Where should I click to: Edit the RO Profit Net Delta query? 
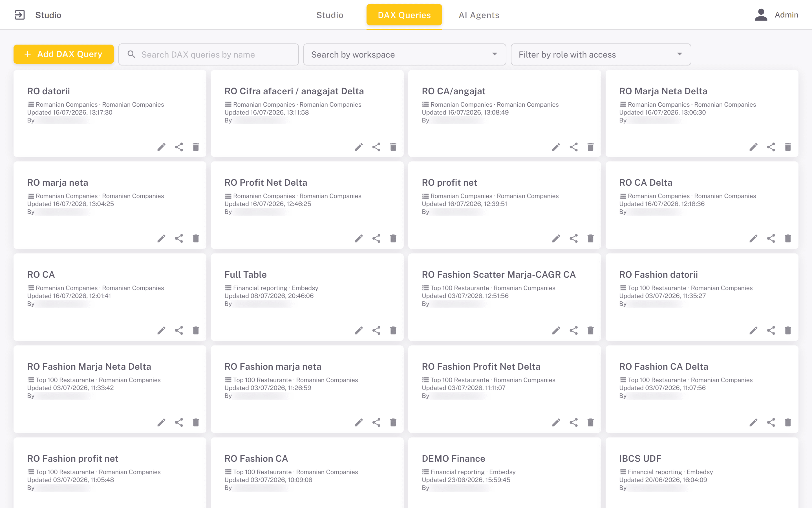pos(359,238)
